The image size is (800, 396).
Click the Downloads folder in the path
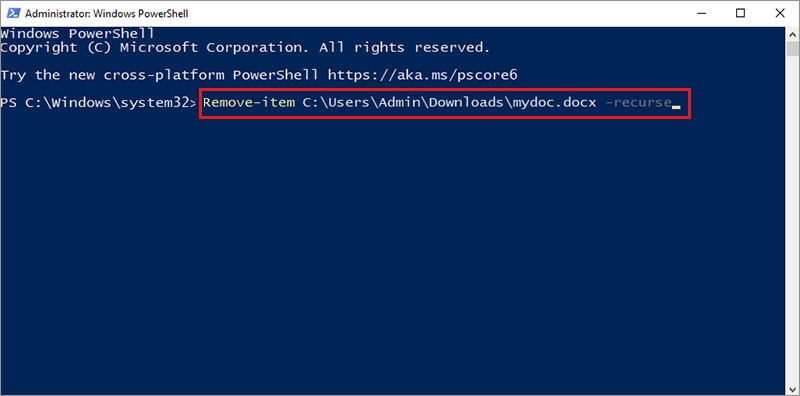pos(466,103)
